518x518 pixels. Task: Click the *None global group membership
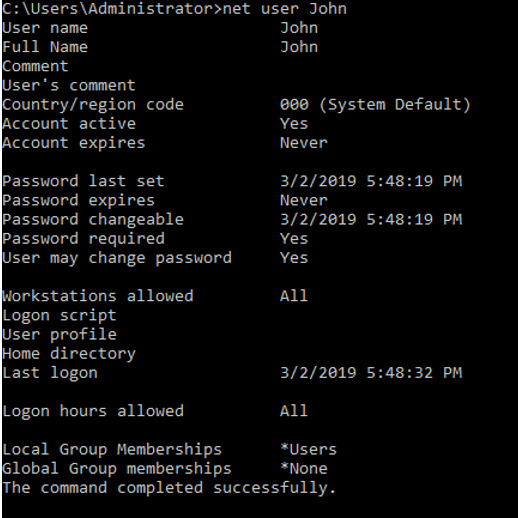304,469
